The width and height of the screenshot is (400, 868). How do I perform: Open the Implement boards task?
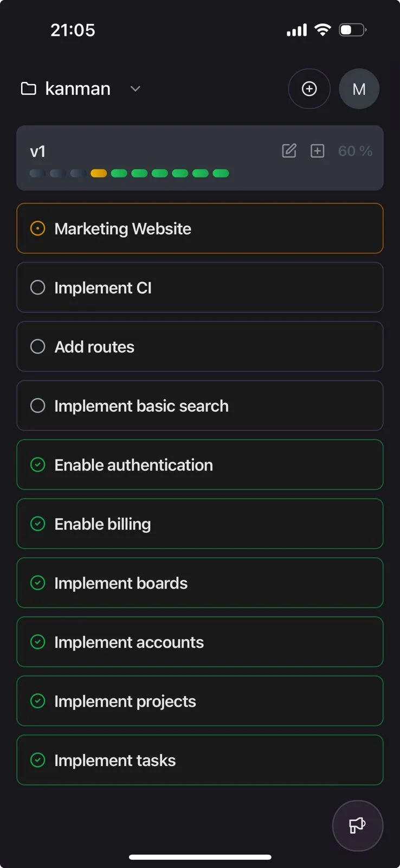200,583
